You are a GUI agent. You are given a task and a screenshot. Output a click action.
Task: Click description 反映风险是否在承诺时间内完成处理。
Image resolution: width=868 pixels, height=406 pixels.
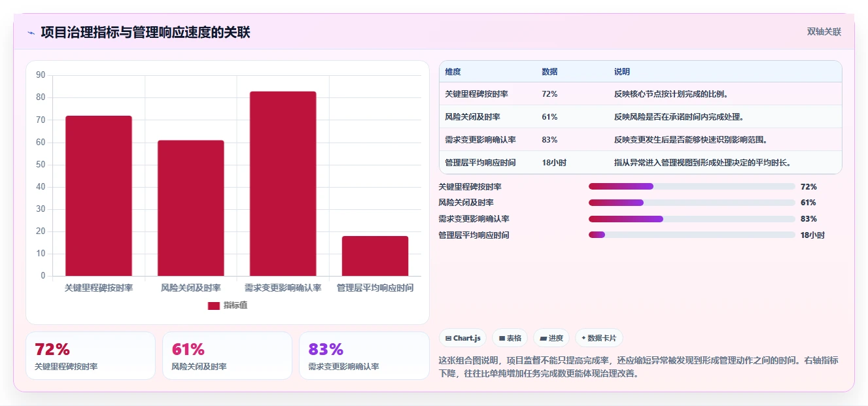tap(678, 117)
